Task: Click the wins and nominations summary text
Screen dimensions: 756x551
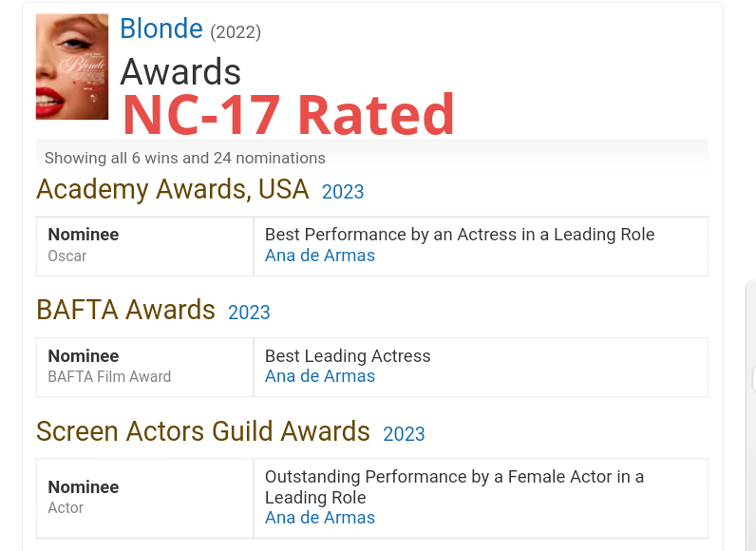Action: tap(185, 158)
